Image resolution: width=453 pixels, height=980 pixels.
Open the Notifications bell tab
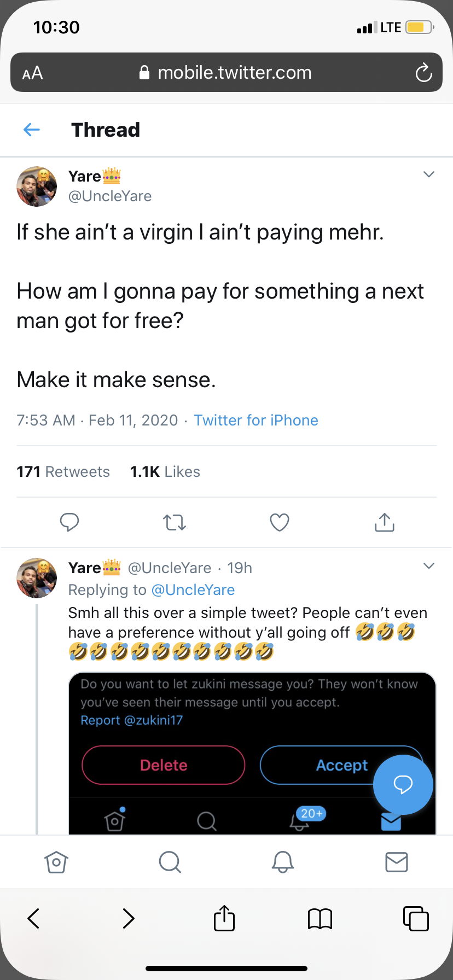tap(283, 862)
